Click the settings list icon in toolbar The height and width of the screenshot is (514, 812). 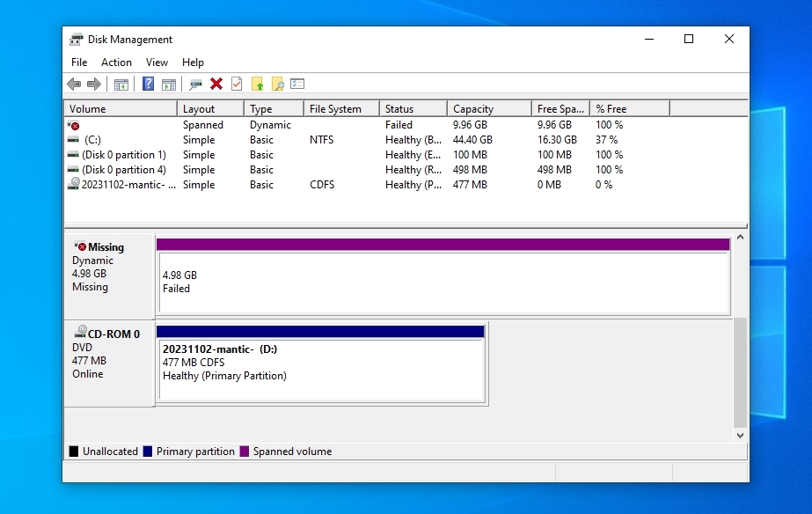pyautogui.click(x=297, y=84)
